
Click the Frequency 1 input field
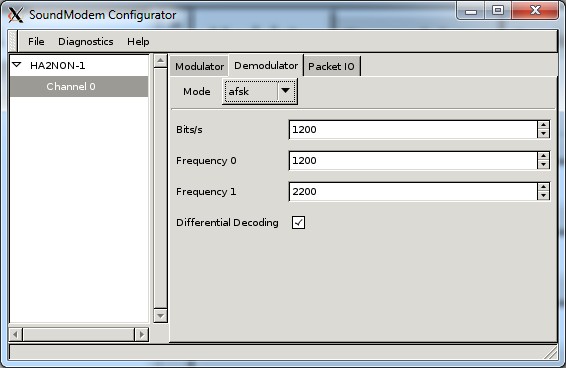[413, 192]
